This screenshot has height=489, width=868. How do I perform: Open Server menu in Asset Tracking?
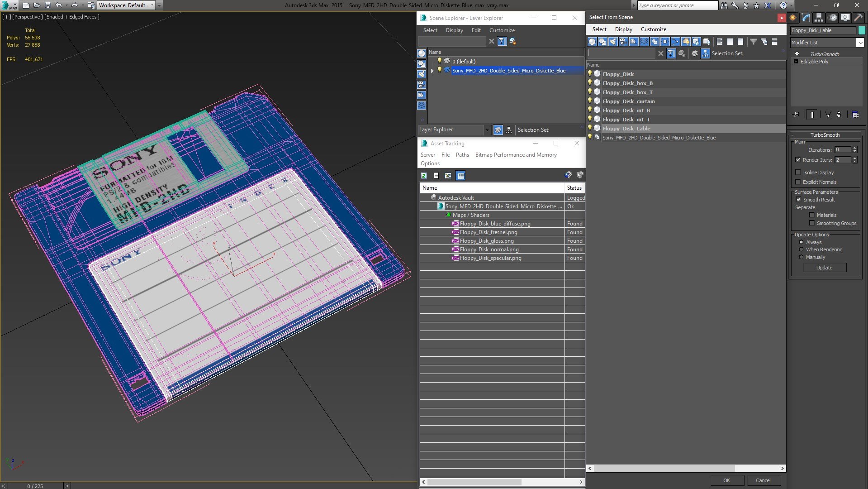(428, 155)
